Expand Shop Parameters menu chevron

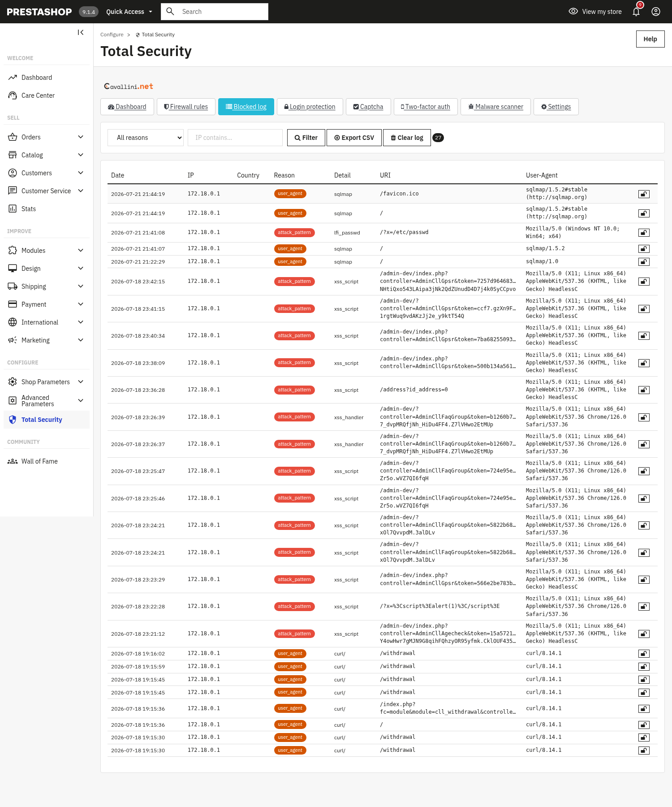point(81,382)
